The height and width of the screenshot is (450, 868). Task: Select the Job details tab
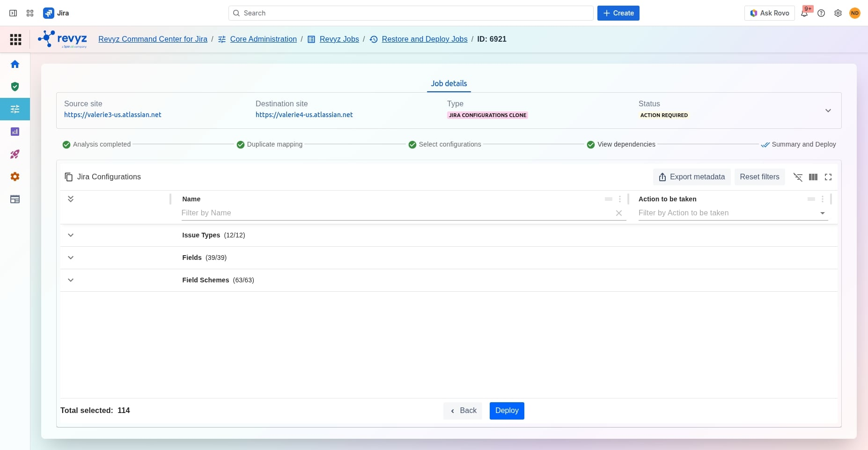(x=449, y=83)
